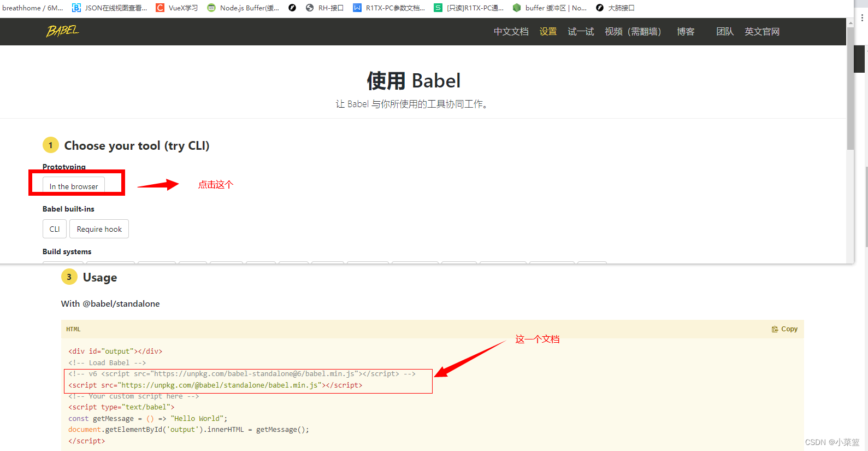Click the div id="output" code line
868x451 pixels.
[115, 351]
